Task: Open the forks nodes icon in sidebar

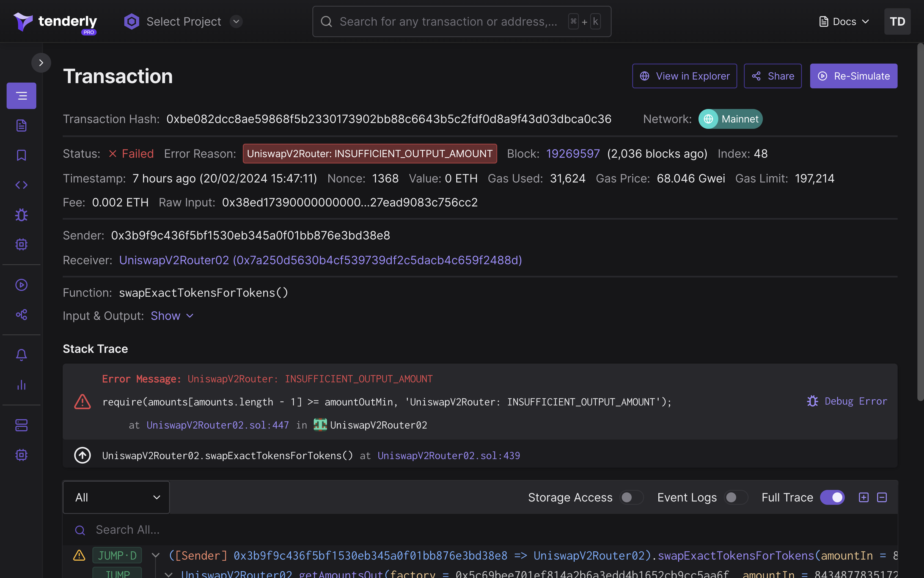Action: [x=21, y=315]
